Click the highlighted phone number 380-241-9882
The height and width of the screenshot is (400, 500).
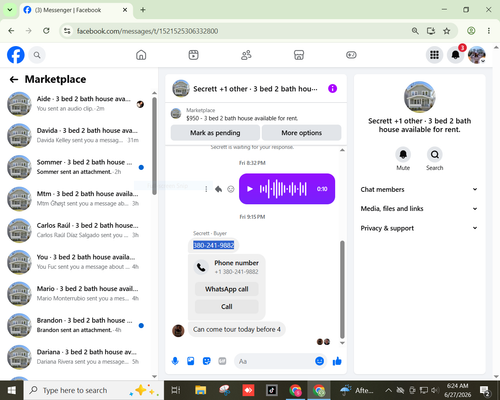tap(214, 245)
